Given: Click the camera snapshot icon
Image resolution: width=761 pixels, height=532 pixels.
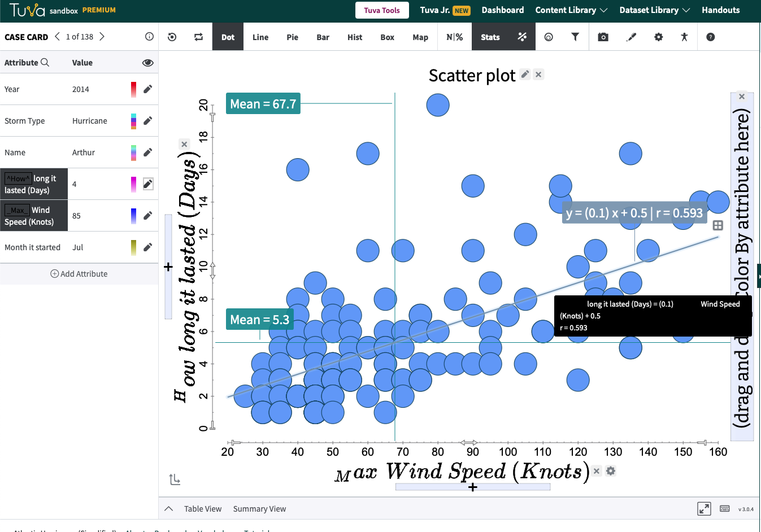Looking at the screenshot, I should [603, 37].
